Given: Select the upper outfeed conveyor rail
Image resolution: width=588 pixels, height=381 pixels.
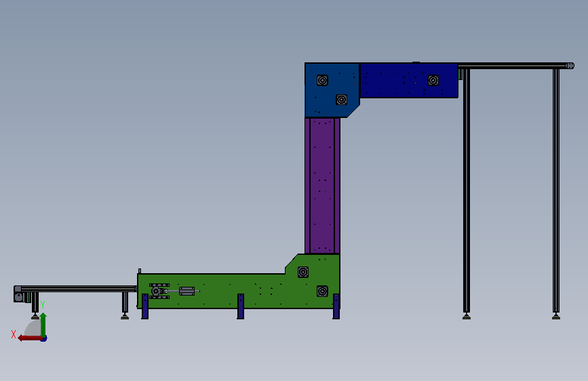Looking at the screenshot, I should tap(512, 66).
